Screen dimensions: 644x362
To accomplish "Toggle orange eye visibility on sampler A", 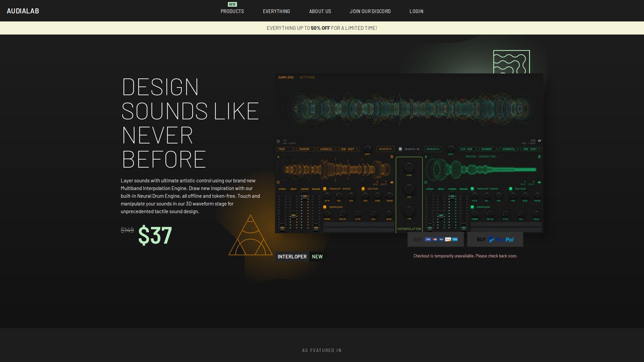I will click(392, 182).
